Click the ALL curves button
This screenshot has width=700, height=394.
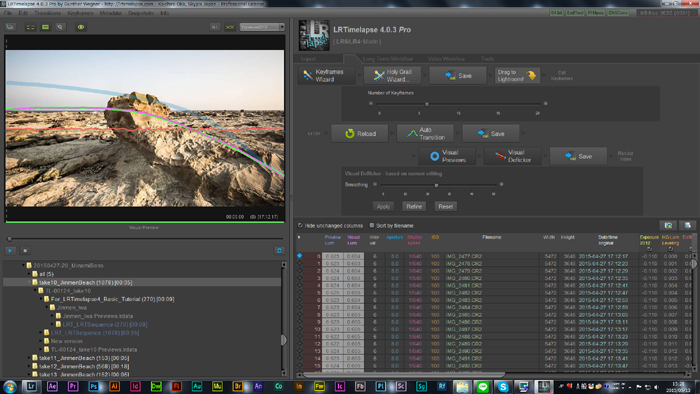(215, 27)
